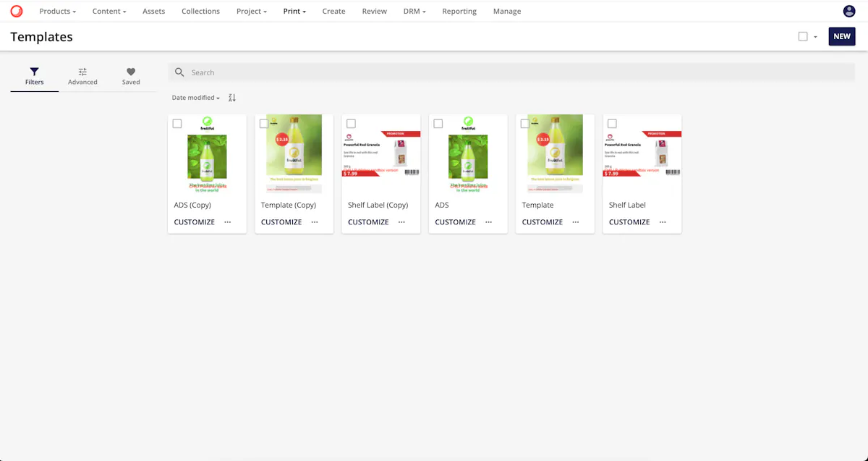868x461 pixels.
Task: Customize the Template (Copy) template
Action: [x=281, y=222]
